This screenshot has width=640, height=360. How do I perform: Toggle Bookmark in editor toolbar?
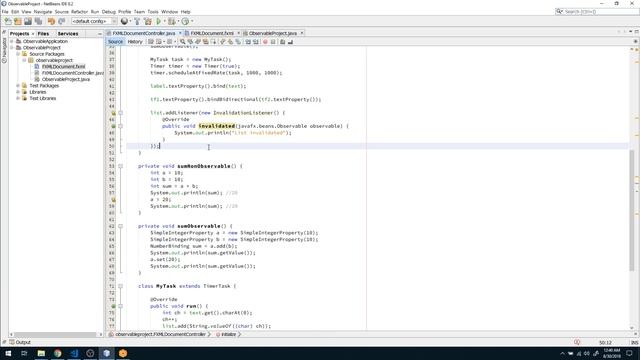[x=238, y=42]
